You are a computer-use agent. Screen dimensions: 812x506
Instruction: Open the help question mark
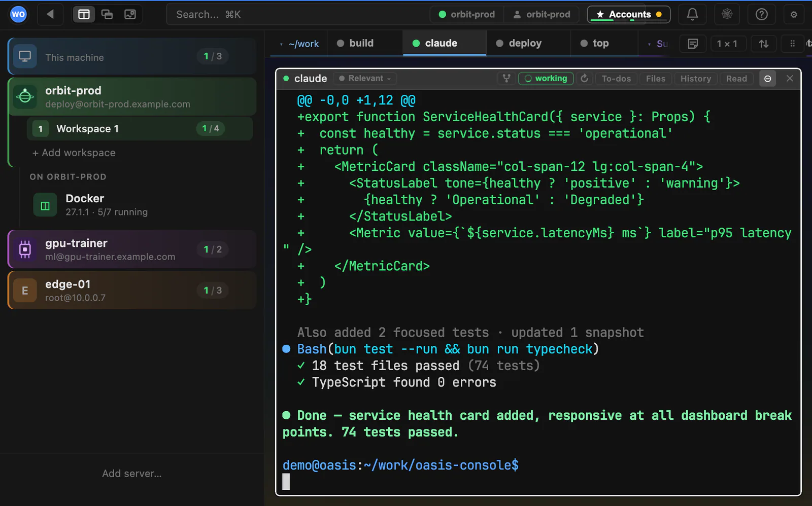(761, 14)
